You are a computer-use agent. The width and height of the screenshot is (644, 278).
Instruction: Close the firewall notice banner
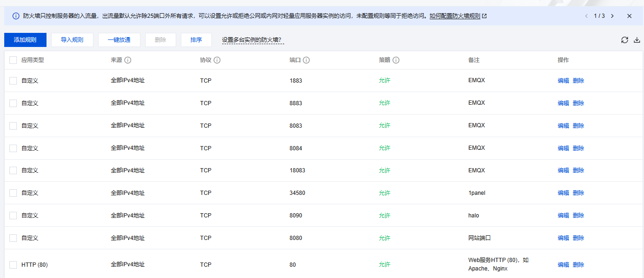coord(629,16)
